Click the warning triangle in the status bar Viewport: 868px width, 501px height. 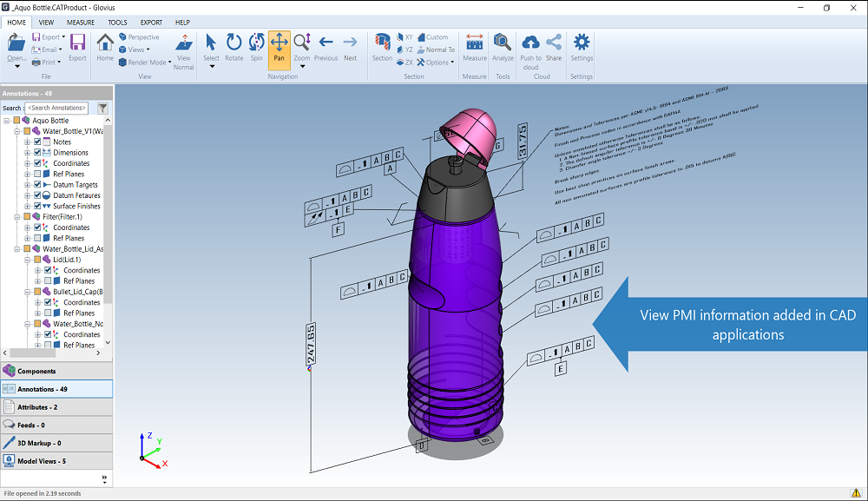coord(856,492)
